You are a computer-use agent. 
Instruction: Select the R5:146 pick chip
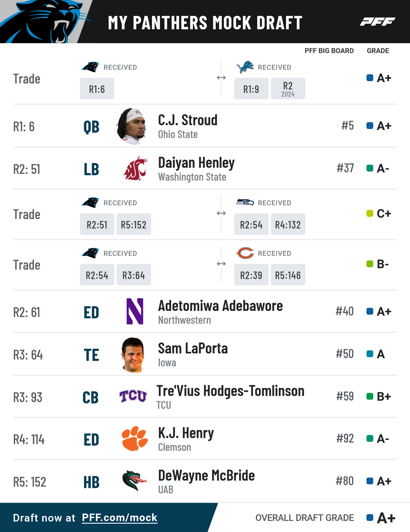pyautogui.click(x=288, y=275)
